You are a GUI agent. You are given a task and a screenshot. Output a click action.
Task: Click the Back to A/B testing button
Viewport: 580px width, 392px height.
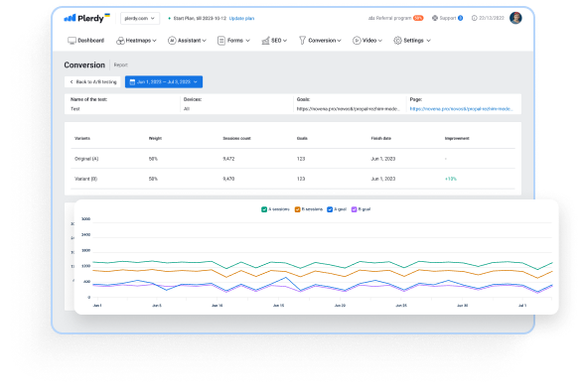point(92,82)
